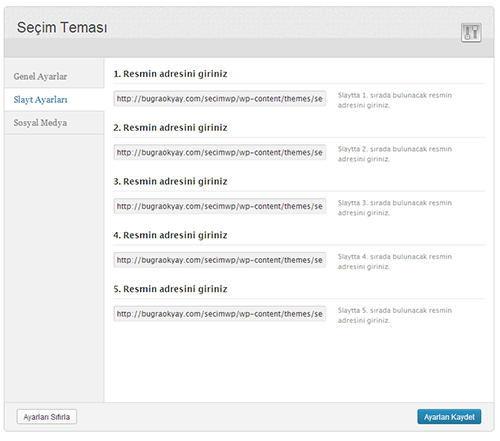Image resolution: width=500 pixels, height=441 pixels.
Task: Click the tools icon in header
Action: point(471,33)
